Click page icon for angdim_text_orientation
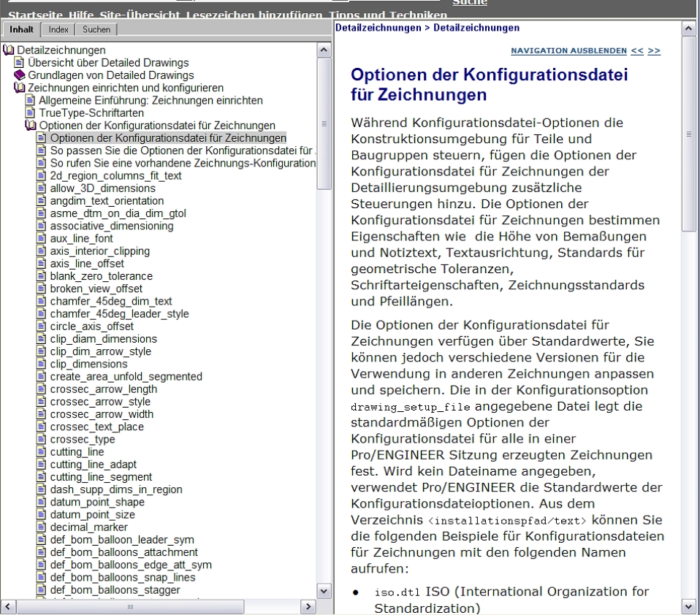 tap(41, 200)
